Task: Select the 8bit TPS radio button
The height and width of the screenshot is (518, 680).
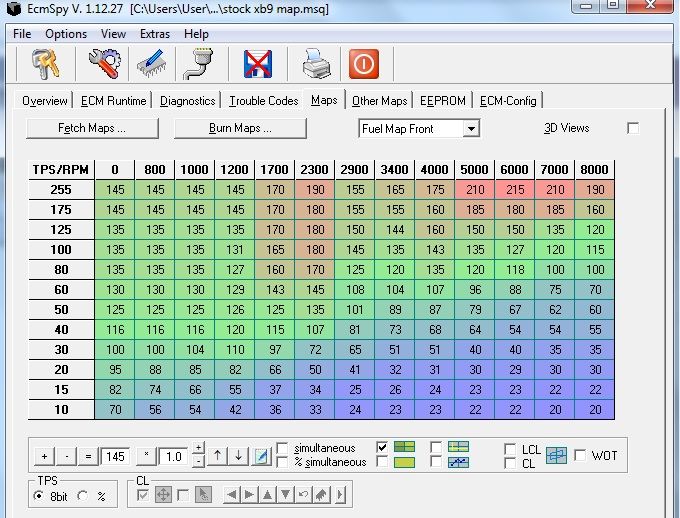Action: [39, 496]
